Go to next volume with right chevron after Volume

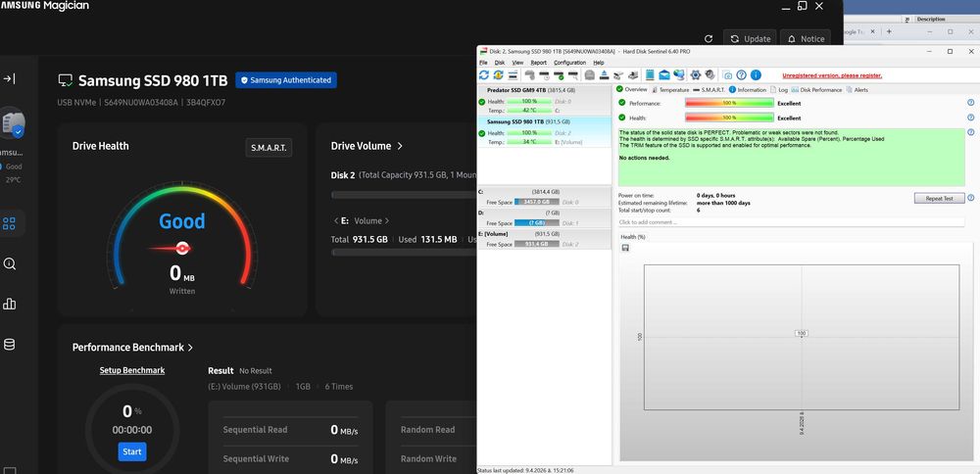387,221
